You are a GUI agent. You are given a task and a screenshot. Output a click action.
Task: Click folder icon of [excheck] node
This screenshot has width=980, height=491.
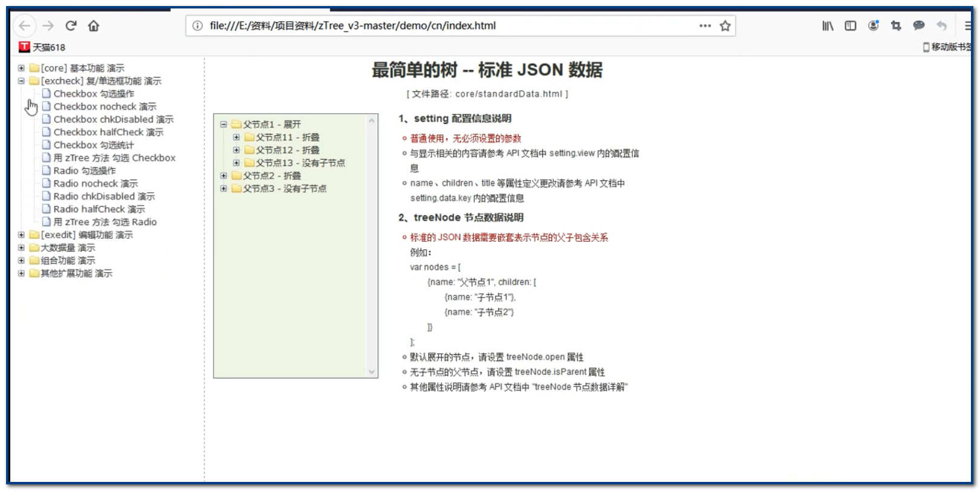(34, 80)
